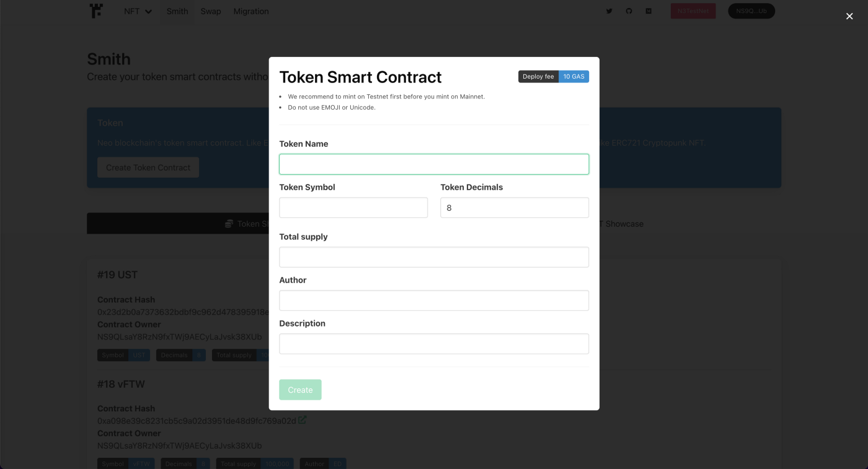This screenshot has height=469, width=868.
Task: Select the Smith navigation item
Action: pos(177,11)
